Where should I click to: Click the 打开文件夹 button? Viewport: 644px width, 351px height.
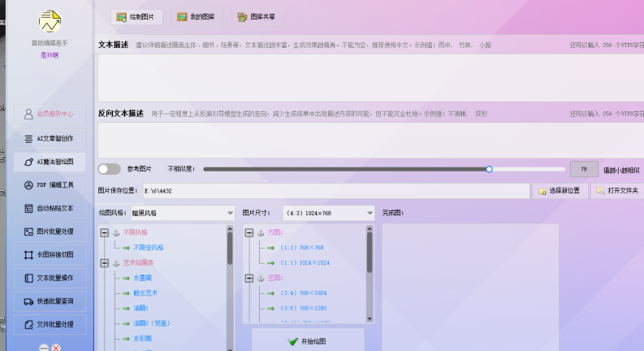pos(619,191)
